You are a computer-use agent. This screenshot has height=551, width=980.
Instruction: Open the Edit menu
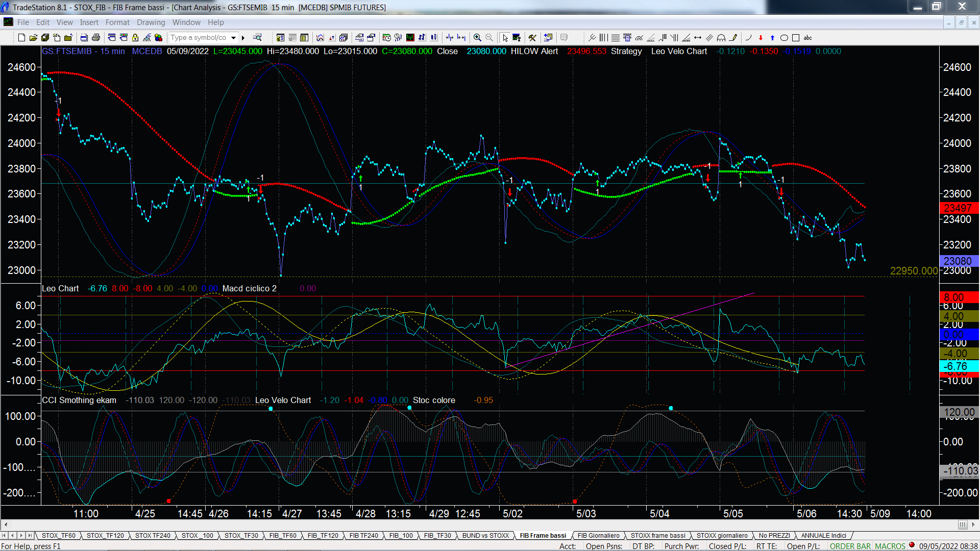(43, 22)
